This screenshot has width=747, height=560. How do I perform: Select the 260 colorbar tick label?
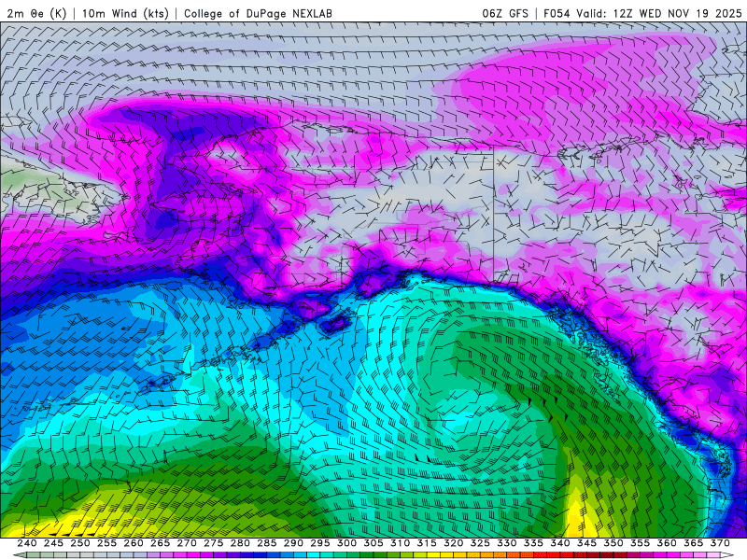(x=134, y=543)
